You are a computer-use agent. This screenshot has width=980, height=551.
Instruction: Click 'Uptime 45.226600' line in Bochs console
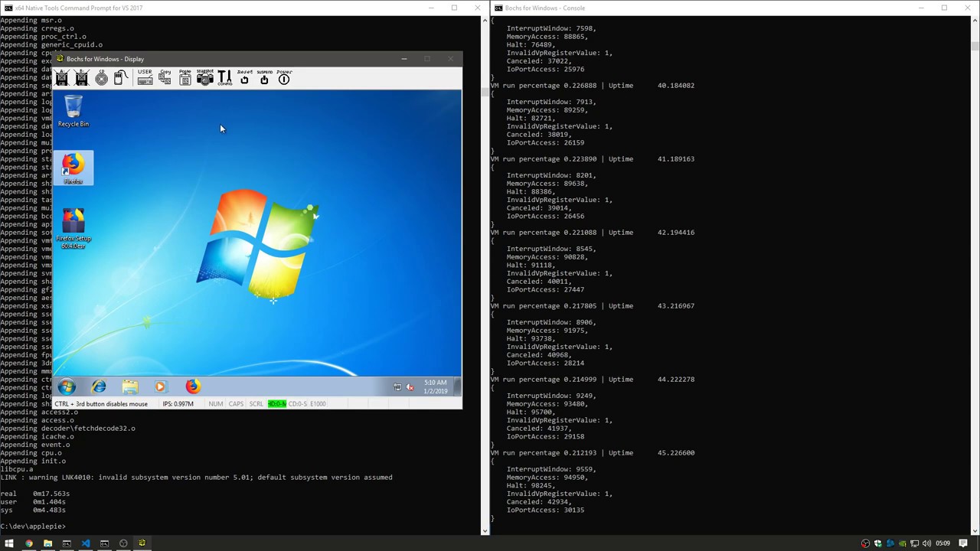coord(652,453)
